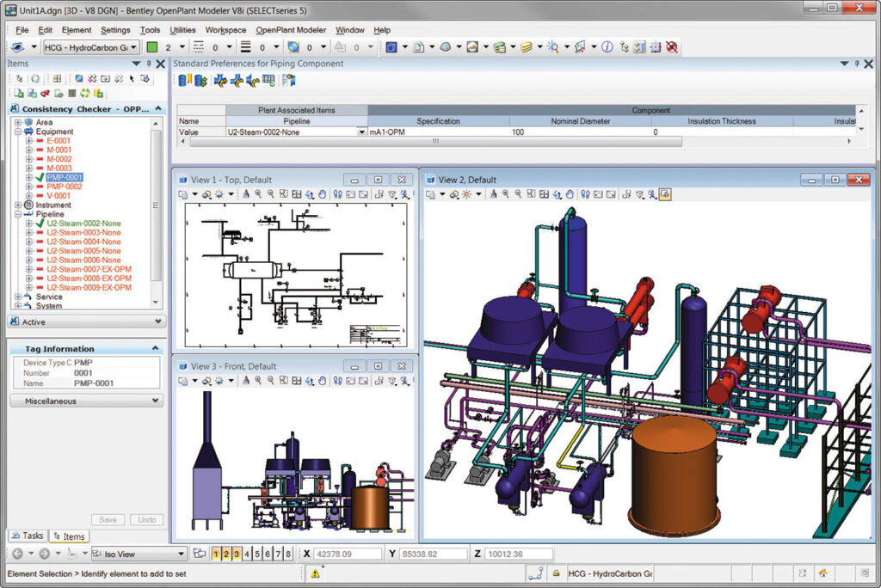Click the refresh icon in Items panel toolbar
This screenshot has width=881, height=588.
coord(34,78)
